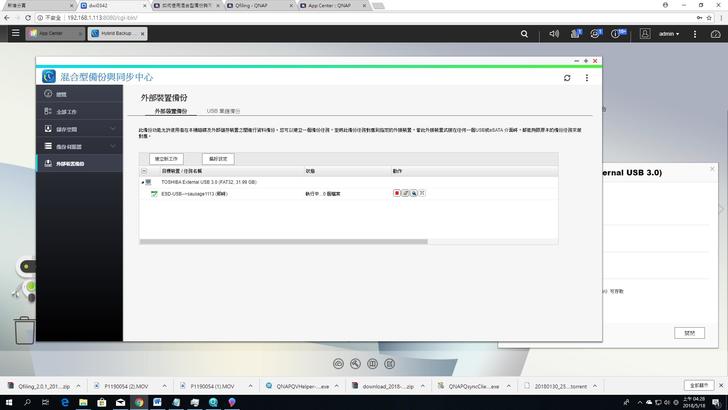
Task: Collapse the TOSHIBA External USB 3.0 row
Action: pyautogui.click(x=143, y=182)
